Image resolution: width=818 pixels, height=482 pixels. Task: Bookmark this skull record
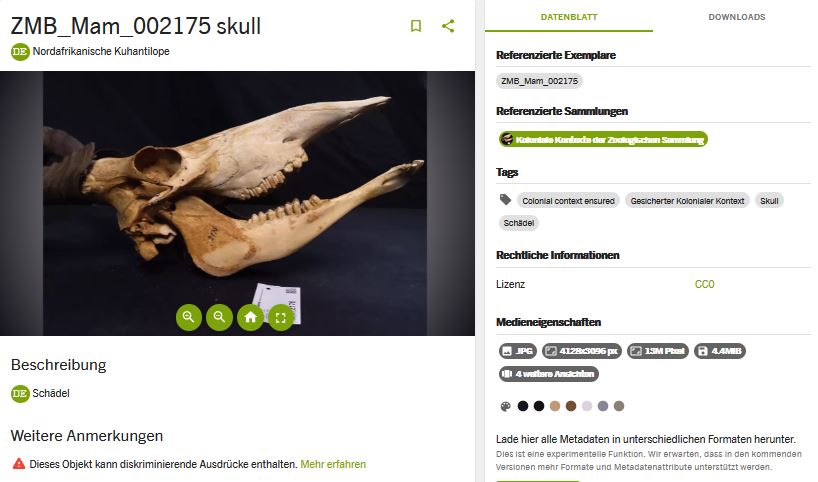click(416, 26)
